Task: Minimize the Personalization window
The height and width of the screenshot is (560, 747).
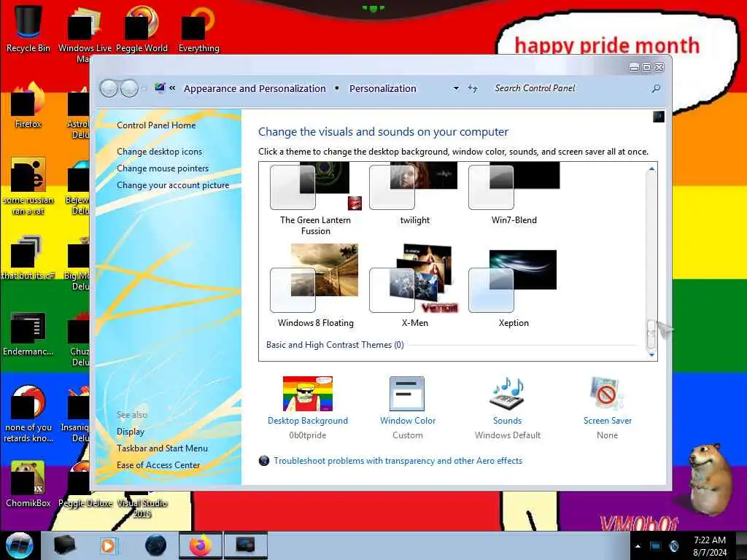Action: point(634,68)
